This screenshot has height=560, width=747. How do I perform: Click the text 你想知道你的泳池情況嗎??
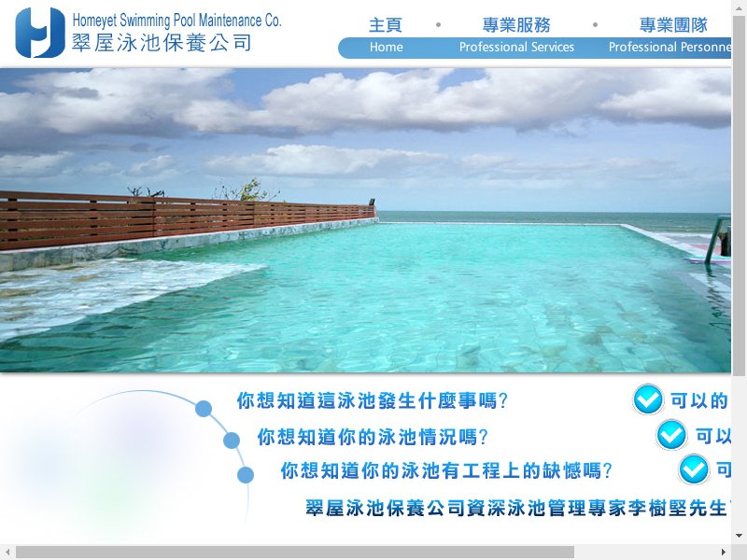pos(373,437)
